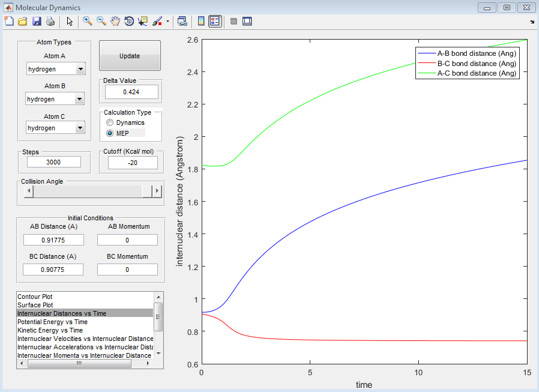
Task: Enable the Rotate 3D tool
Action: [128, 22]
